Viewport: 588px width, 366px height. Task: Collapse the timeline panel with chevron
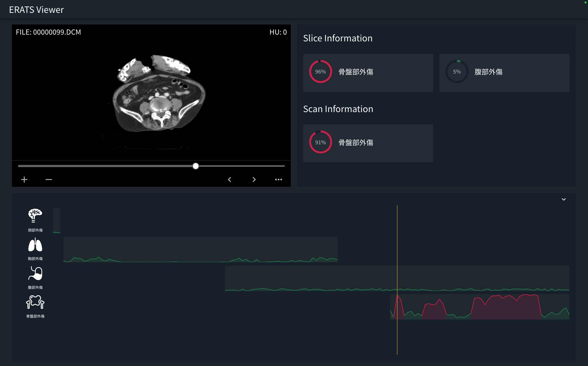pos(563,199)
